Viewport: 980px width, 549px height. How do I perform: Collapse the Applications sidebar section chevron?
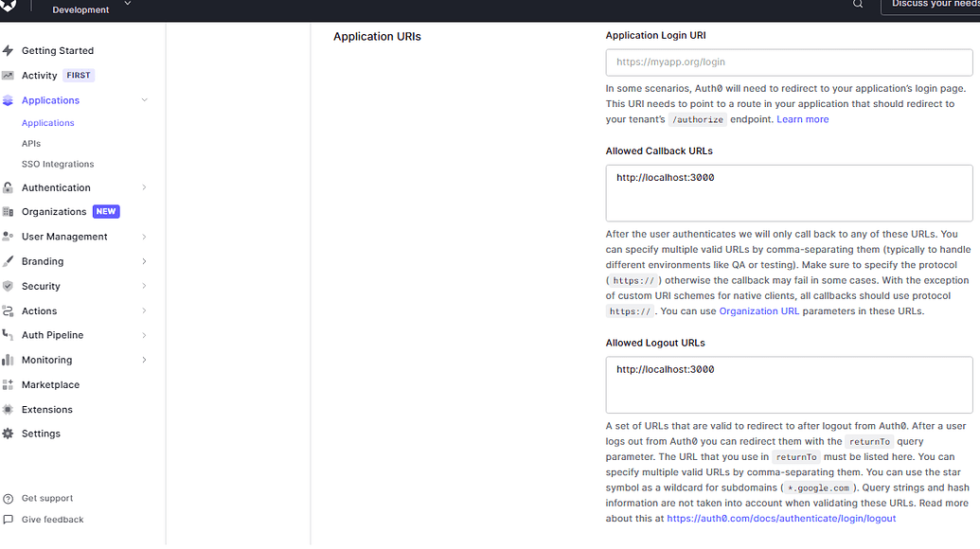[144, 100]
